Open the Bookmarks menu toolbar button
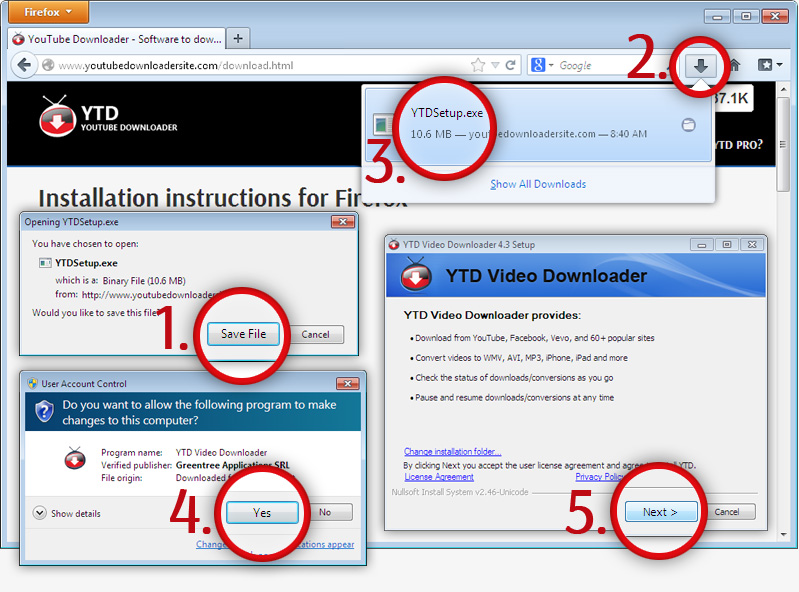The width and height of the screenshot is (799, 592). (x=769, y=65)
